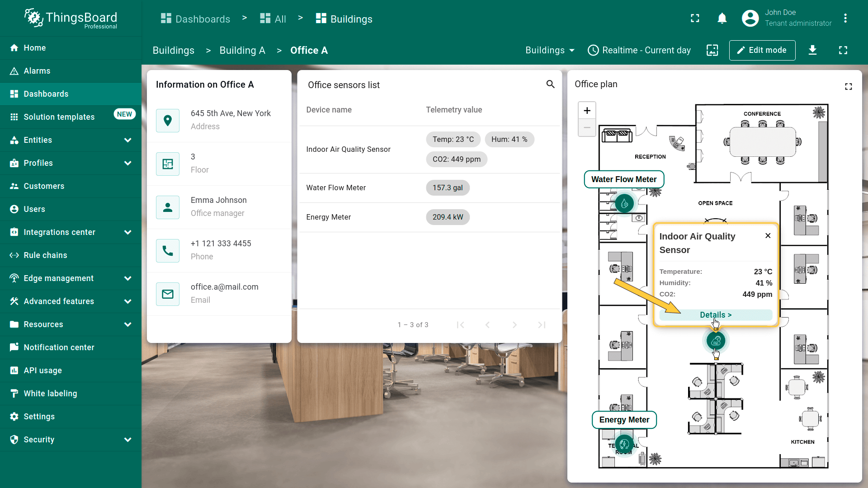Open Details link in sensor popup

[715, 315]
